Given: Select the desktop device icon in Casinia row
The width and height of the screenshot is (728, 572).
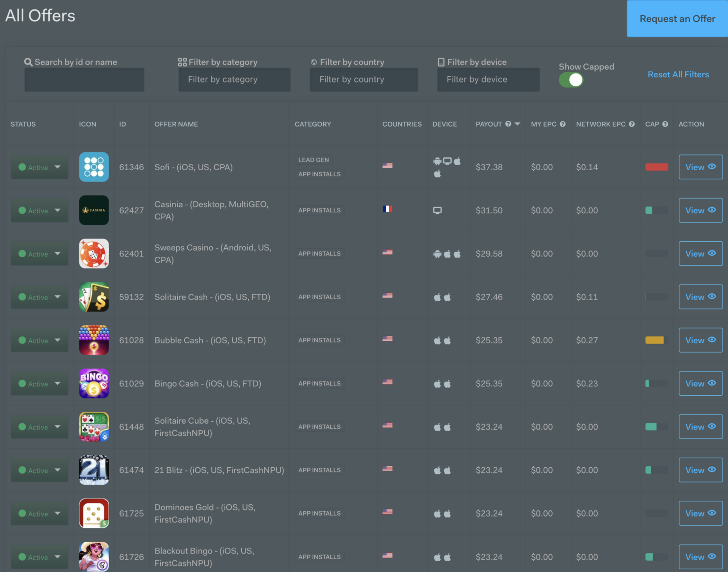Looking at the screenshot, I should coord(437,210).
